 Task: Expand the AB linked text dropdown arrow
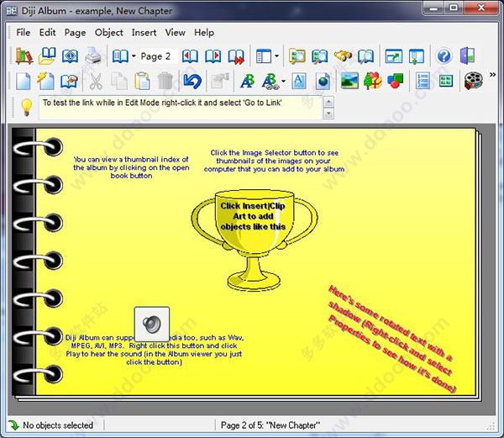pos(283,81)
